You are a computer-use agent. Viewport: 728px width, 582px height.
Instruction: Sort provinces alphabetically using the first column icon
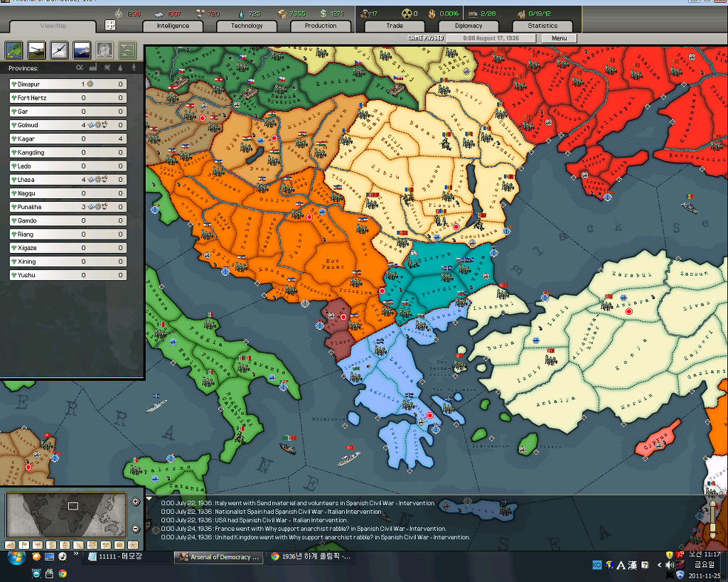point(80,68)
